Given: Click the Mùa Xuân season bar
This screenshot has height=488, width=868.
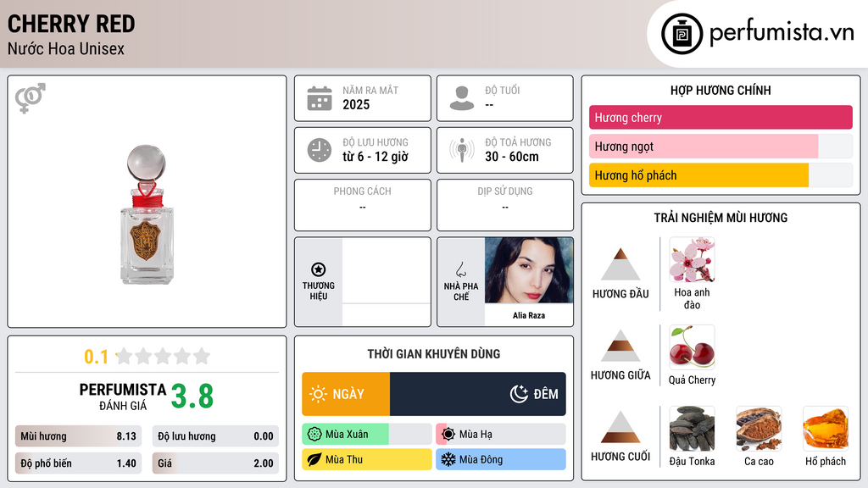Looking at the screenshot, I should click(367, 435).
